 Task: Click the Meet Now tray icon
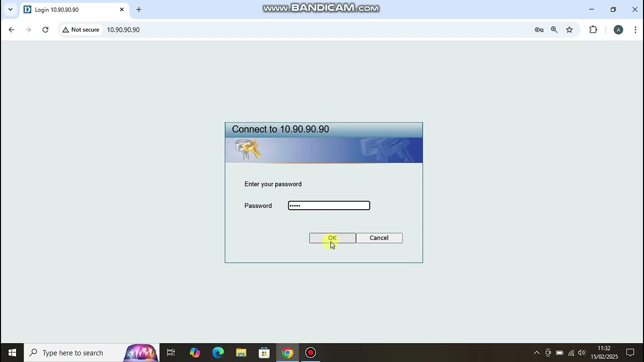pyautogui.click(x=548, y=352)
